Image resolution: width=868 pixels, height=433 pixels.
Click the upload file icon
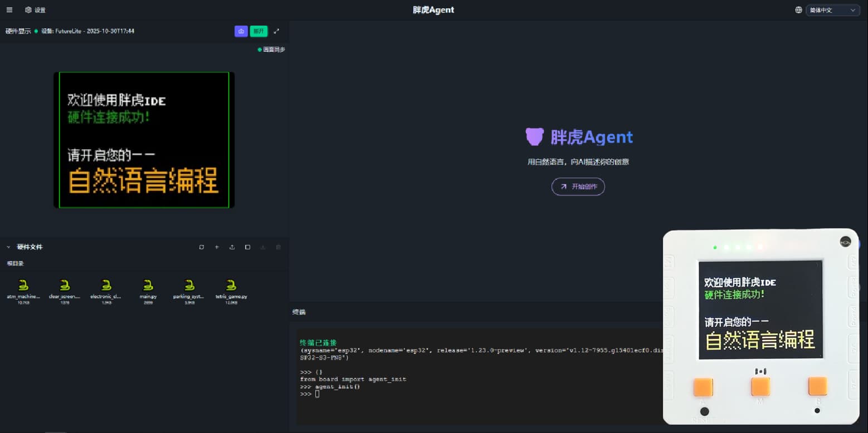click(232, 247)
